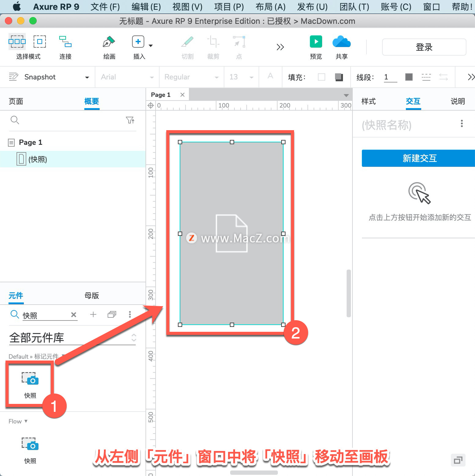Open the interactions panel three-dot menu
This screenshot has width=475, height=476.
tap(462, 123)
